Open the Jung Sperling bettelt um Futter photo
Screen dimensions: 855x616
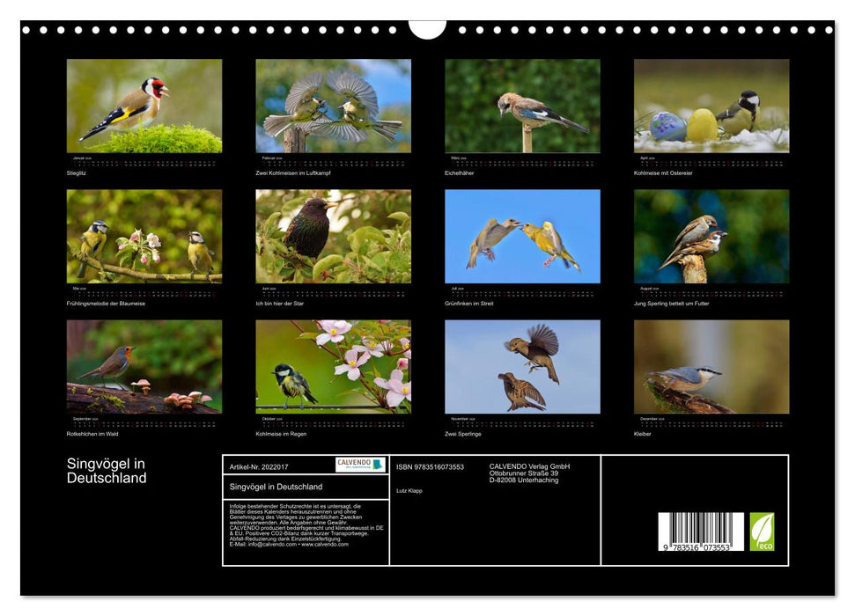coord(711,237)
